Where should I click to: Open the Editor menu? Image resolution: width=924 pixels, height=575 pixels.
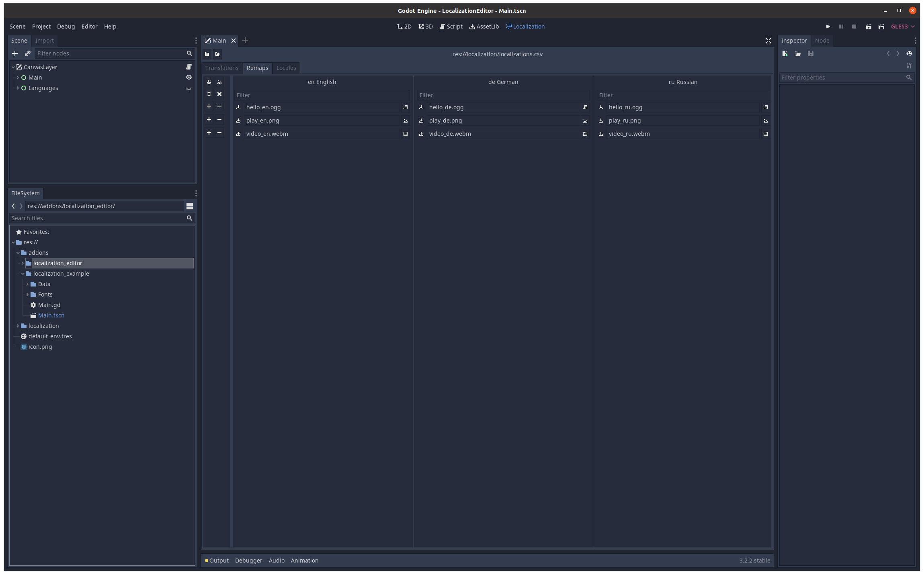click(x=89, y=27)
